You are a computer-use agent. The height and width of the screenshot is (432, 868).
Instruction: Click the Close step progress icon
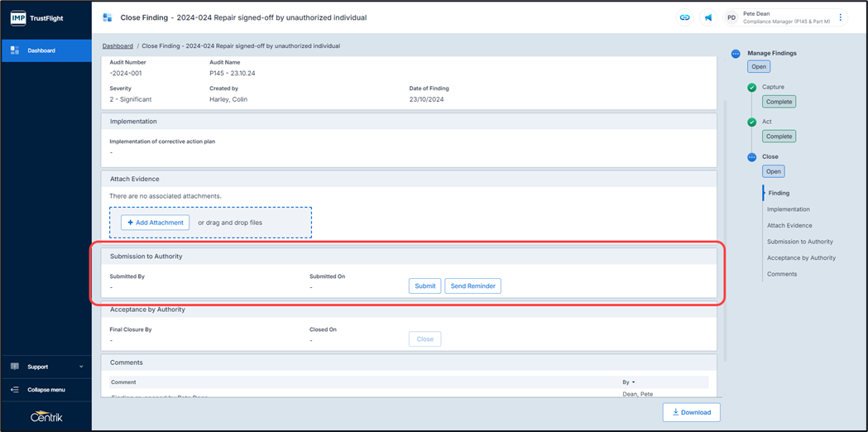pyautogui.click(x=751, y=157)
